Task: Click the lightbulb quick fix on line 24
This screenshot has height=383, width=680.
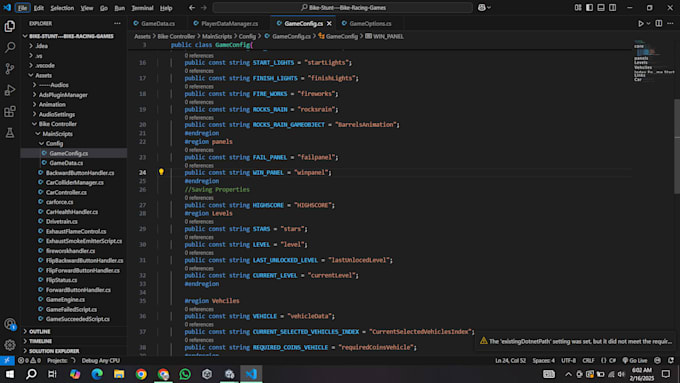Action: click(x=161, y=172)
